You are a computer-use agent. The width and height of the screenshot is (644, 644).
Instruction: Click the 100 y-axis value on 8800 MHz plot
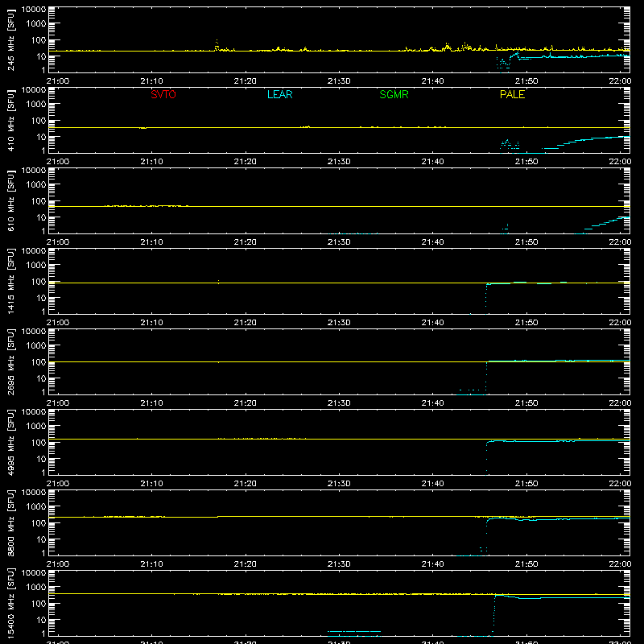coord(39,523)
